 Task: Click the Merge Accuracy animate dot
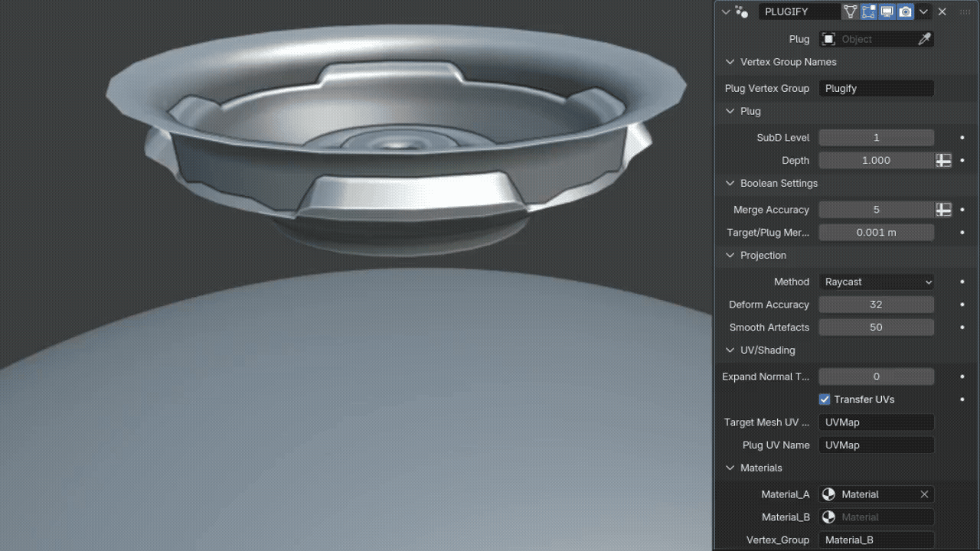[962, 210]
